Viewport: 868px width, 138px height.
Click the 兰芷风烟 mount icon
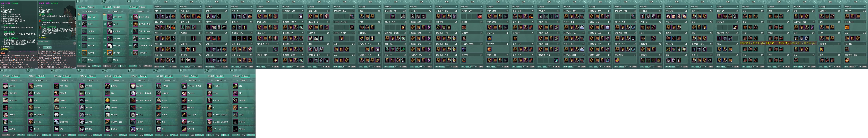tap(159, 86)
